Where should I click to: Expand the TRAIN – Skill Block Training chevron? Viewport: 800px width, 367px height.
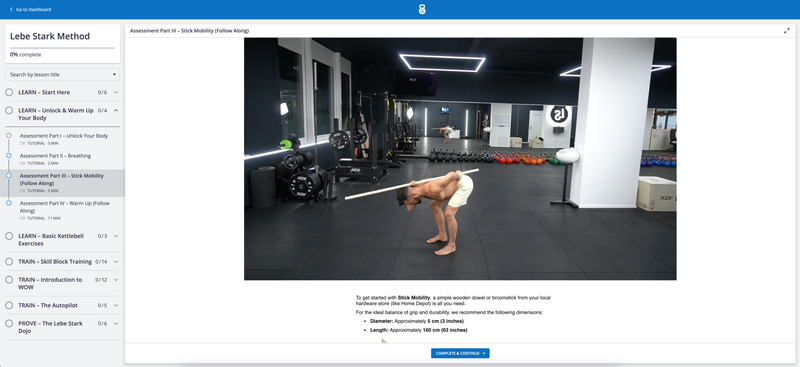click(x=116, y=261)
